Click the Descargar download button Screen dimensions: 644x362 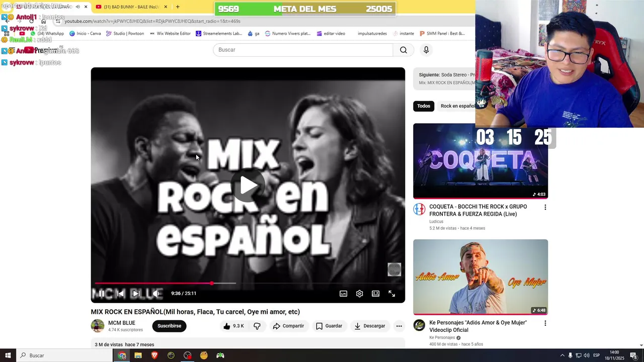pyautogui.click(x=370, y=326)
